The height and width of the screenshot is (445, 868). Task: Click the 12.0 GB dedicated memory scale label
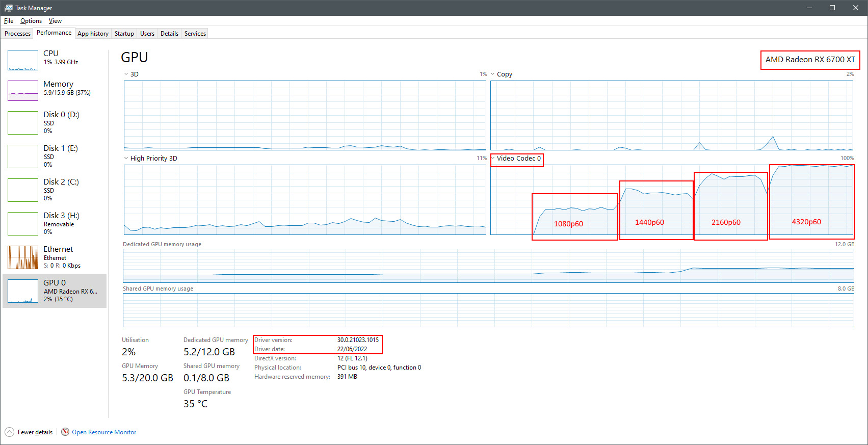point(845,244)
